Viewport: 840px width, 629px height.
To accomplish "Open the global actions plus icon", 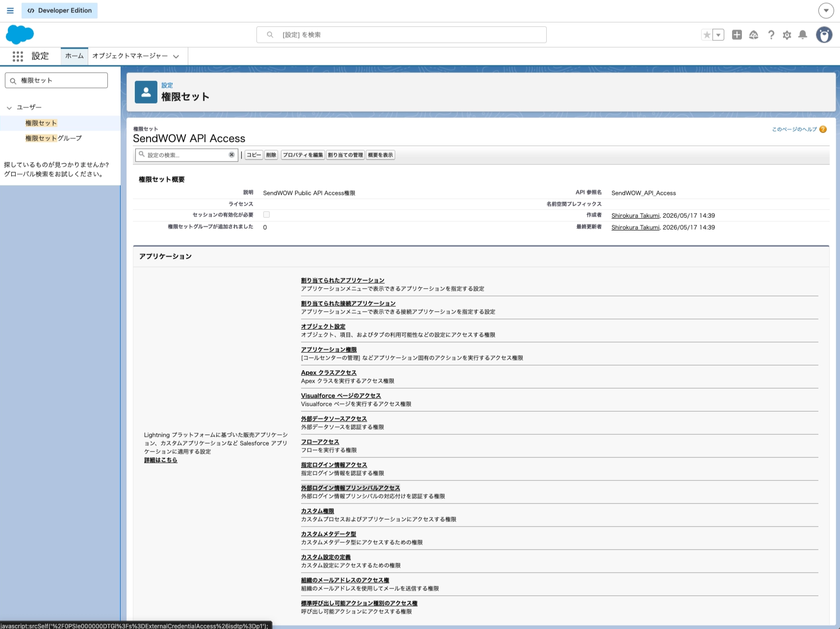I will 737,35.
